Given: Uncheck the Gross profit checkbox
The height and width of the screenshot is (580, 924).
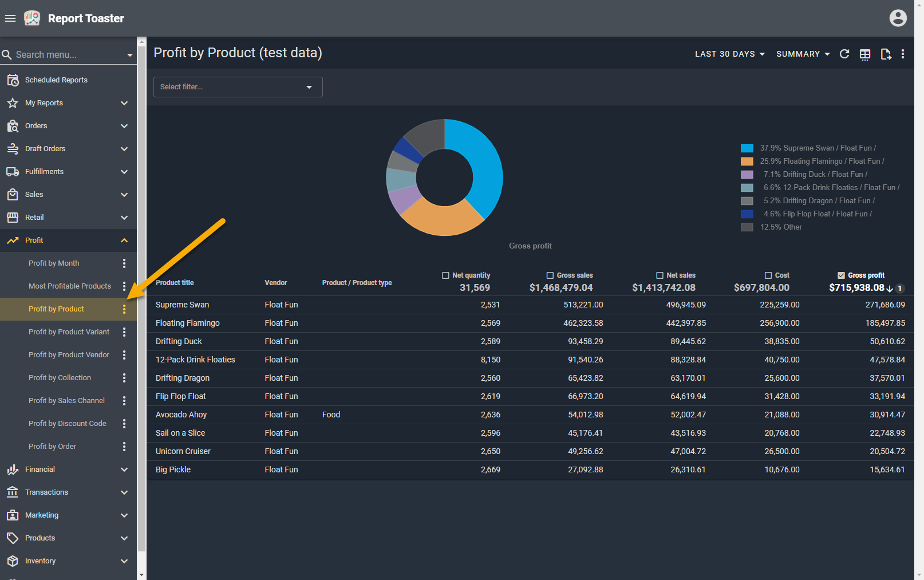Looking at the screenshot, I should point(841,275).
